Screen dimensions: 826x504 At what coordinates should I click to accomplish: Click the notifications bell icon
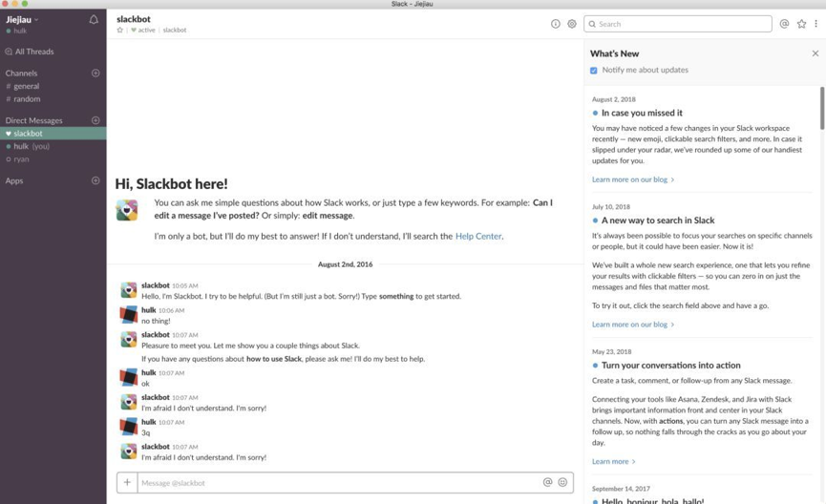point(94,19)
